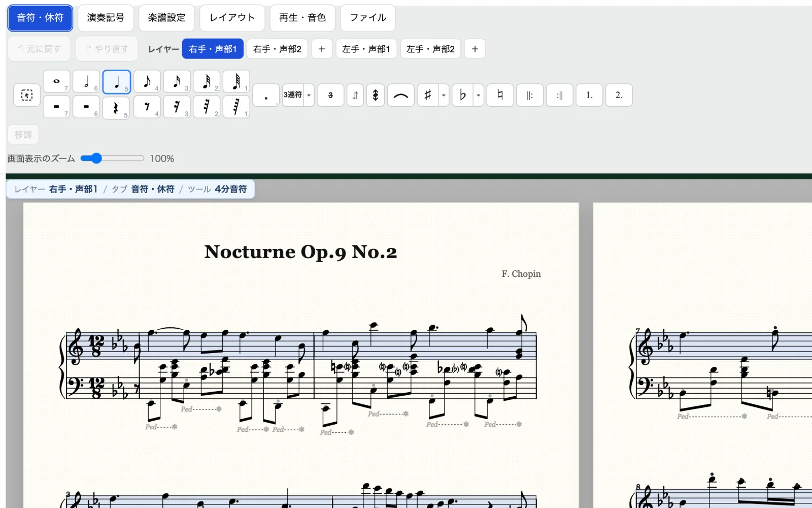Click the tremolo 3 symbol button
This screenshot has height=508, width=812.
point(330,95)
